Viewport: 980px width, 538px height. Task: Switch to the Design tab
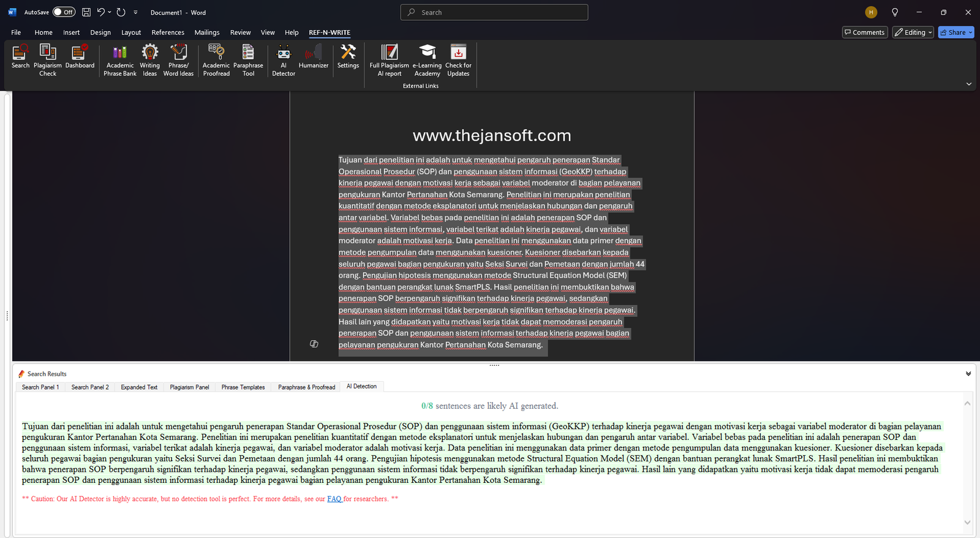[x=100, y=32]
